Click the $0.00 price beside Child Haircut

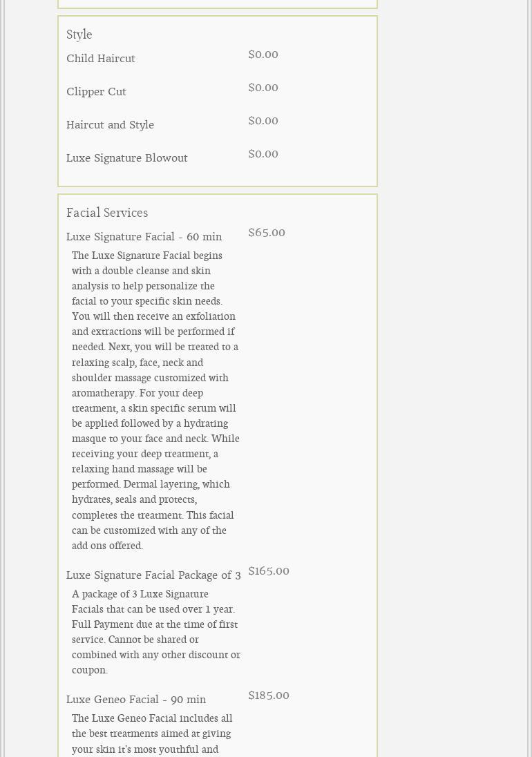[x=263, y=55]
